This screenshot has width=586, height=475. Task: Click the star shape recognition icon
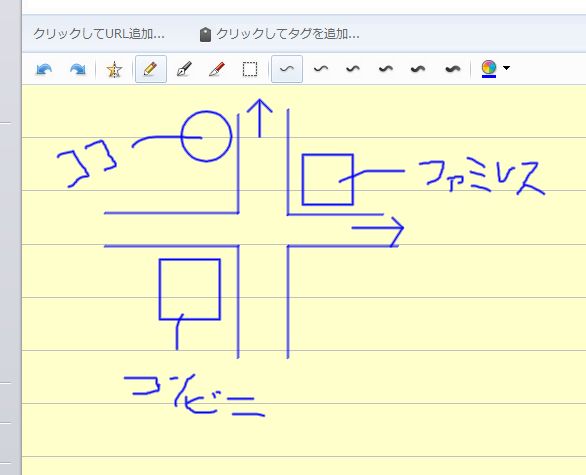coord(114,70)
